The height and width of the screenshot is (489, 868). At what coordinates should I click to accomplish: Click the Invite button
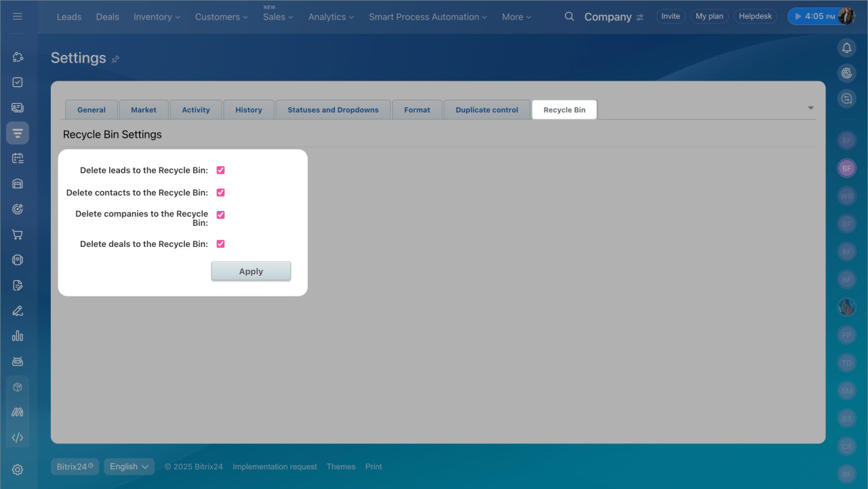pyautogui.click(x=670, y=16)
